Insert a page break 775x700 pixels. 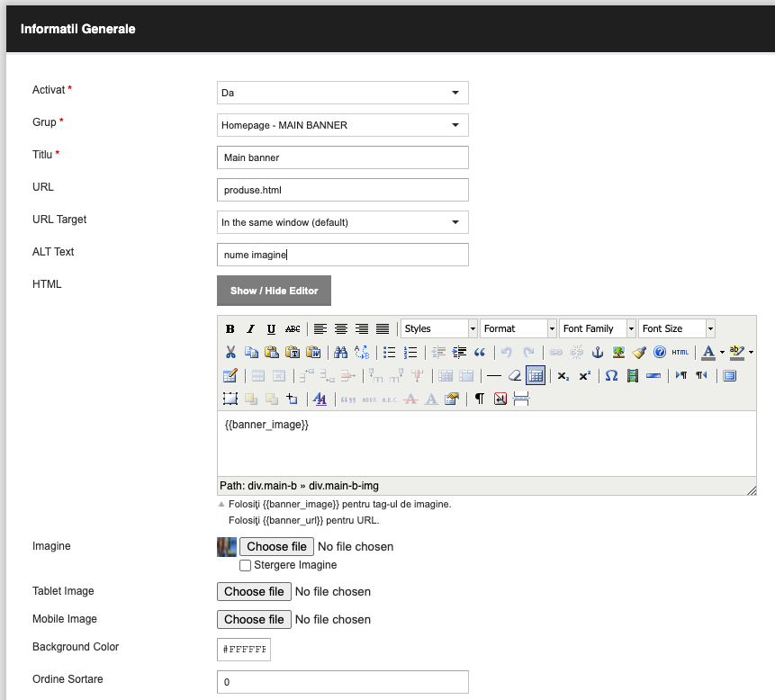point(521,399)
